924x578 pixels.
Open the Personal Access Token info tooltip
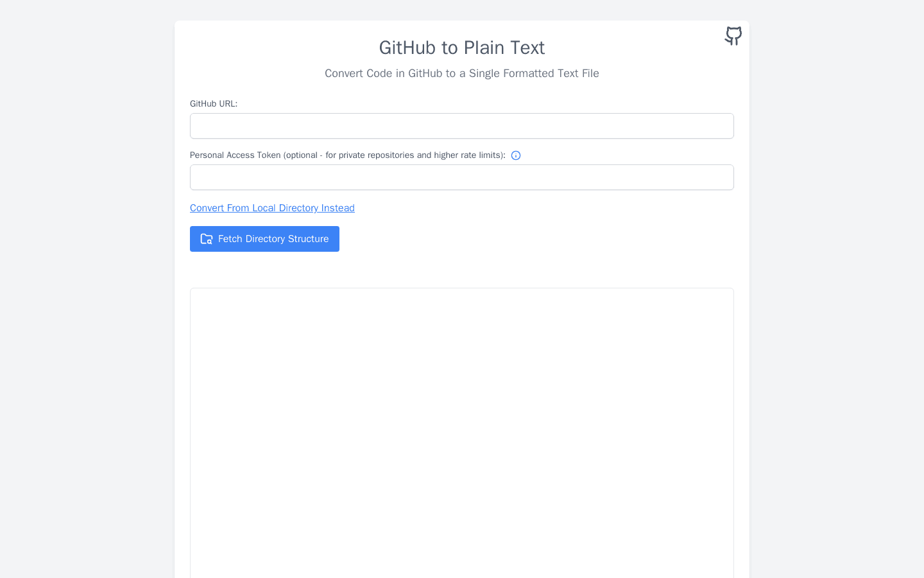coord(516,155)
